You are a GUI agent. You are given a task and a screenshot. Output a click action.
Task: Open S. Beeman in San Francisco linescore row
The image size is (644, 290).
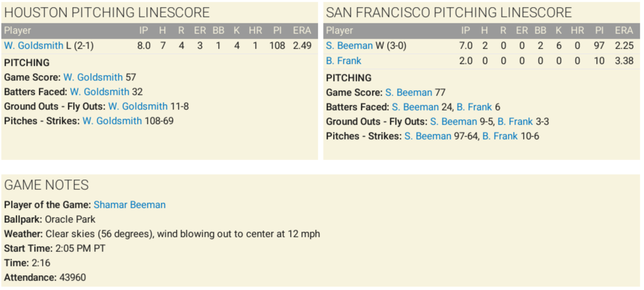click(x=349, y=46)
